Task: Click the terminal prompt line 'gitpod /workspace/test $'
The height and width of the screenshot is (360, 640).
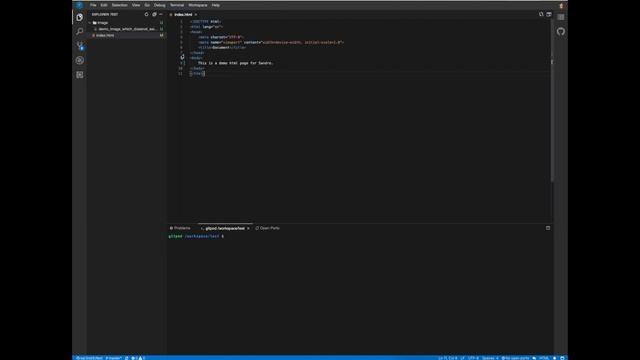Action: (196, 236)
